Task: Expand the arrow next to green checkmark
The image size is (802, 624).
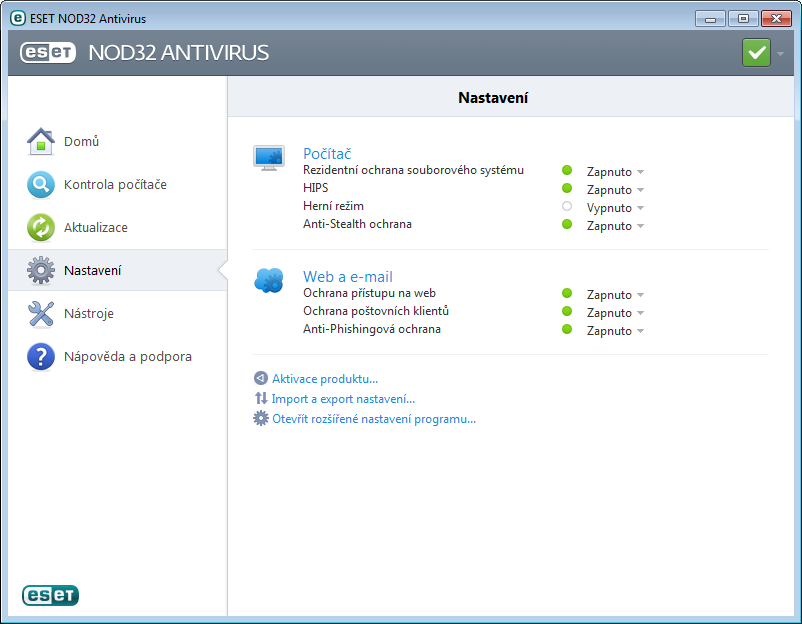Action: pyautogui.click(x=780, y=53)
